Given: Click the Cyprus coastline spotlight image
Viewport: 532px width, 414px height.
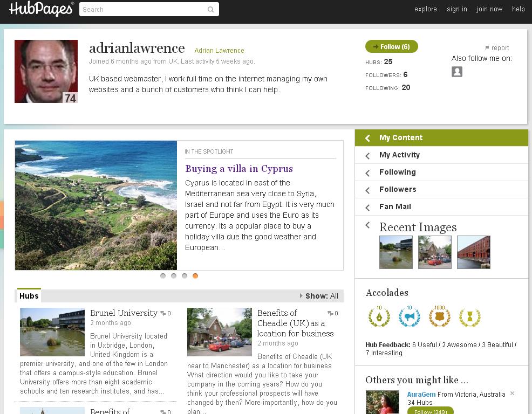Looking at the screenshot, I should coord(96,205).
